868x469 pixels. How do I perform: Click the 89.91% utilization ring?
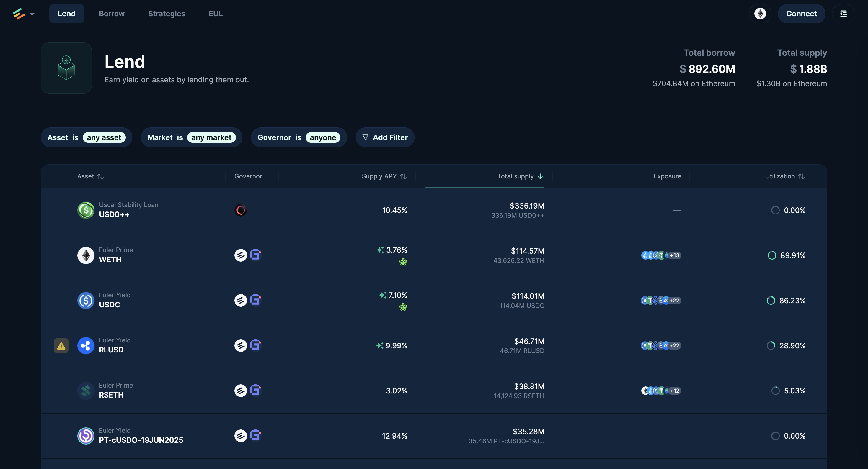[x=772, y=255]
